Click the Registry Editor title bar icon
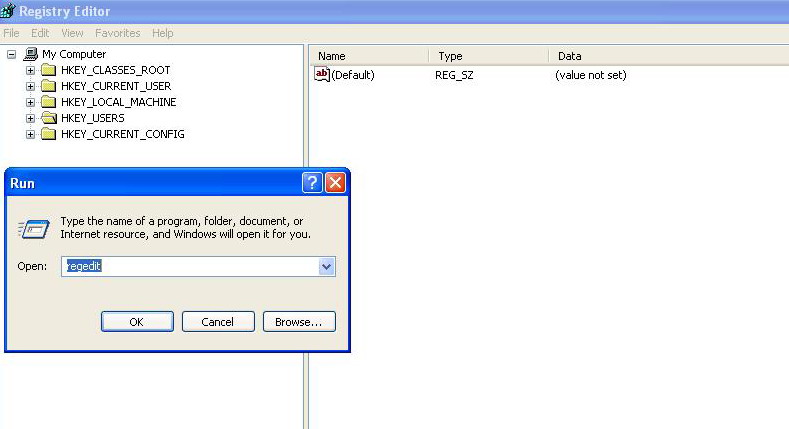The height and width of the screenshot is (429, 789). 8,11
